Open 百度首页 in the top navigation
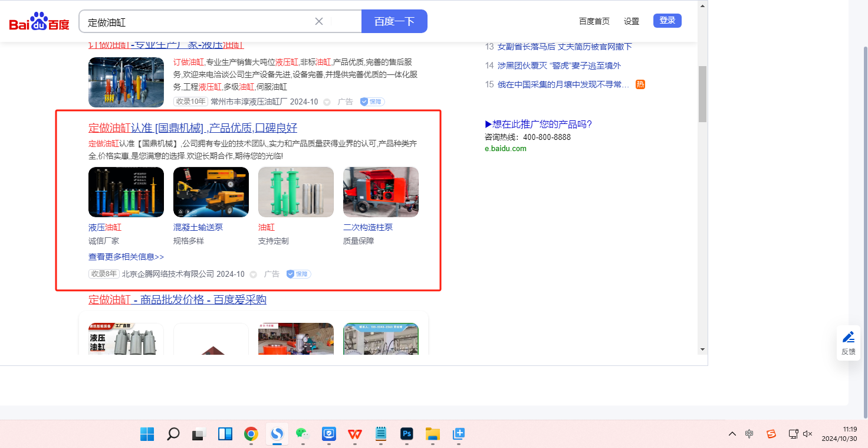Screen dimensions: 868x448 click(x=594, y=21)
